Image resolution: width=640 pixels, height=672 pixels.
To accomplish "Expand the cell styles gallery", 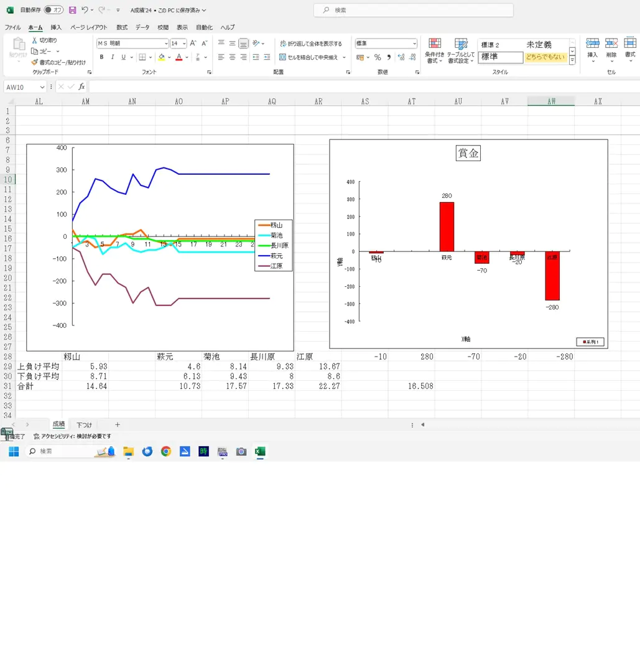I will 572,60.
